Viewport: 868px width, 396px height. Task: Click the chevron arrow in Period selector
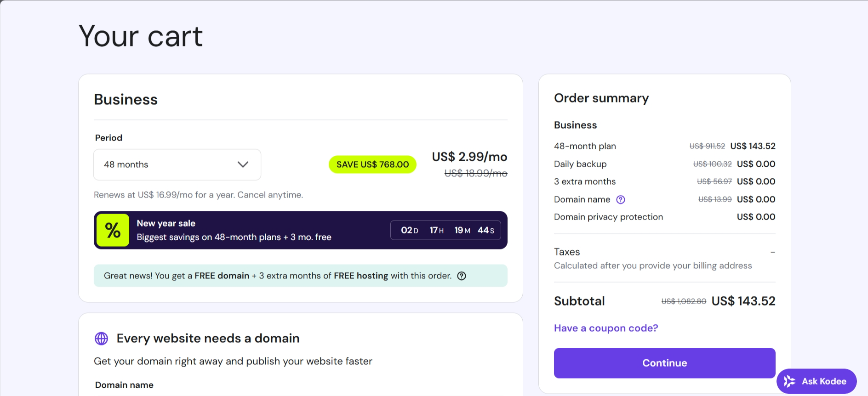tap(243, 164)
